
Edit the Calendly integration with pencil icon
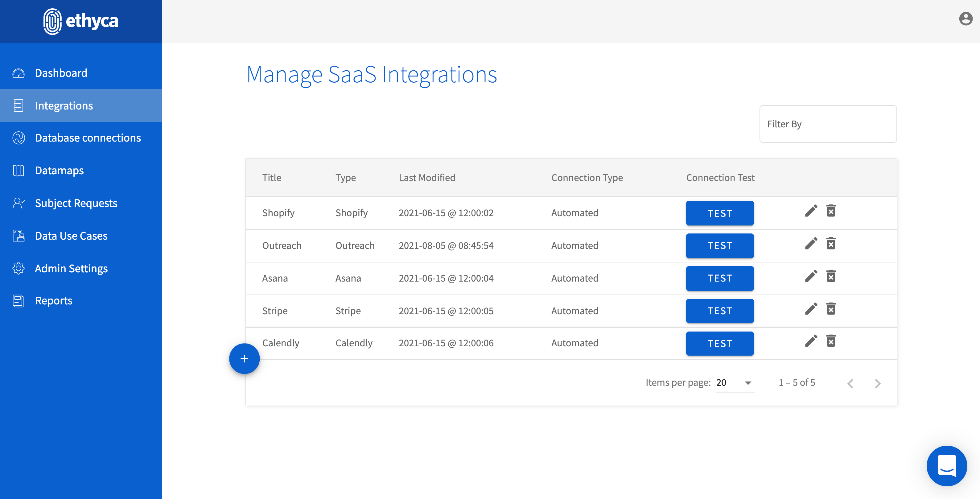(811, 341)
